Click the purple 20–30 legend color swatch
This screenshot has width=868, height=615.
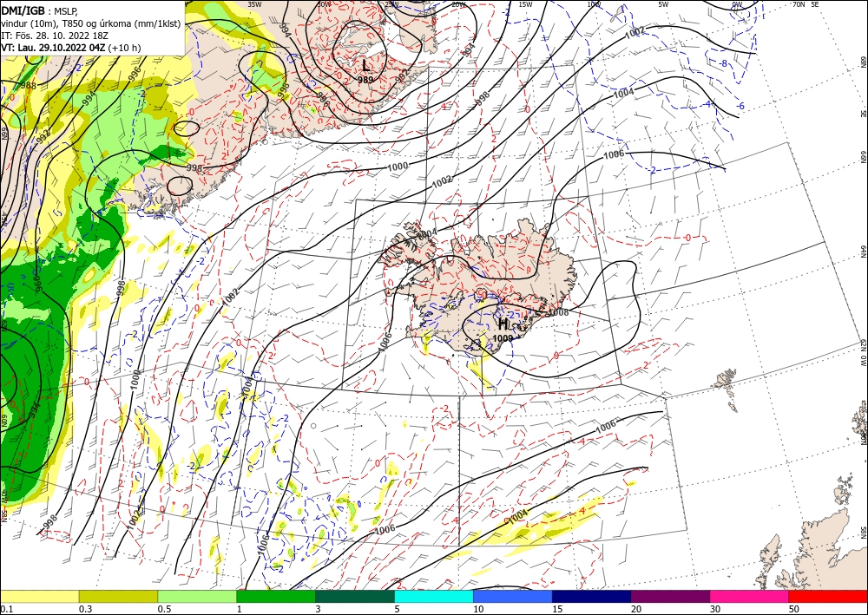coord(670,596)
